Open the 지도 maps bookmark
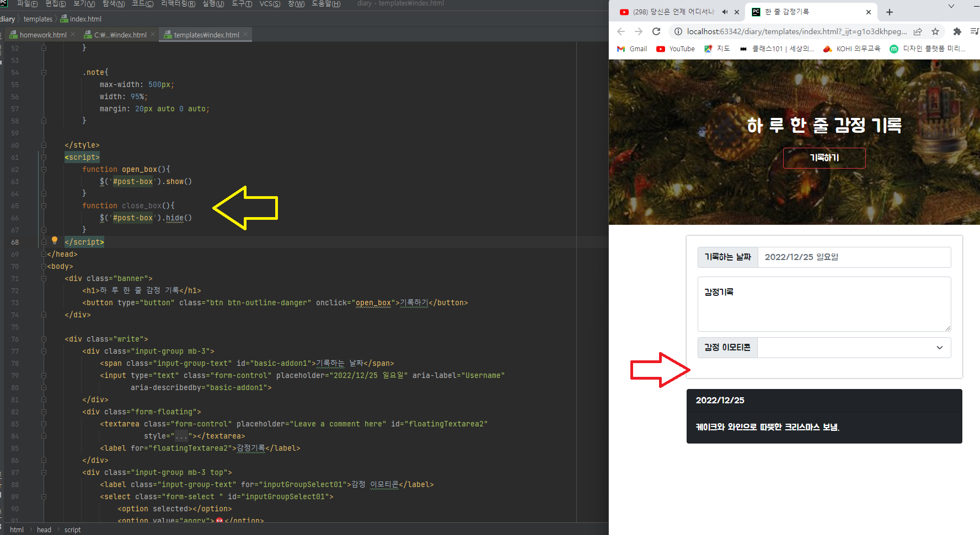980x535 pixels. [x=717, y=48]
